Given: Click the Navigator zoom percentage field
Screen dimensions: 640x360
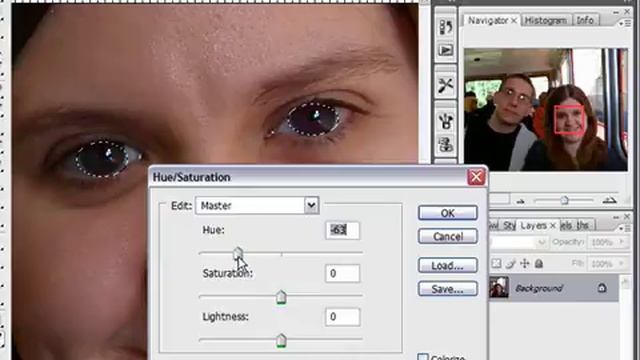Looking at the screenshot, I should tap(499, 200).
